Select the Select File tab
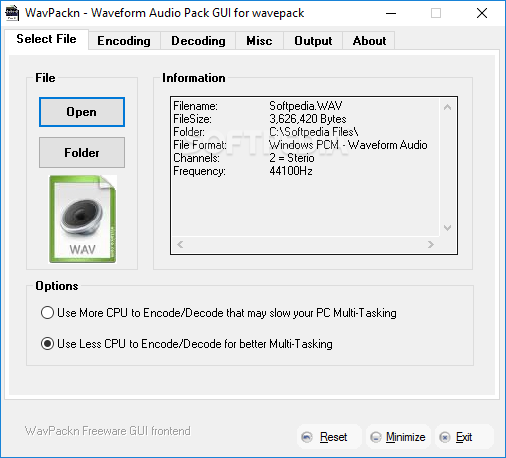The image size is (506, 458). pyautogui.click(x=46, y=39)
